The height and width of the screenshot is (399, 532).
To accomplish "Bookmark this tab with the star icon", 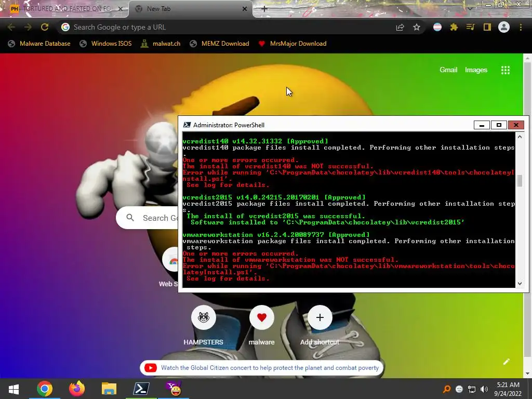I will tap(417, 27).
